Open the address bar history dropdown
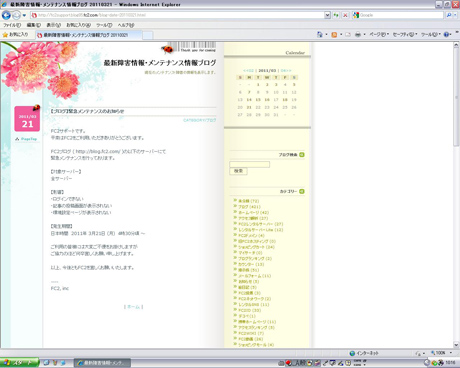This screenshot has width=460, height=368. 327,15
